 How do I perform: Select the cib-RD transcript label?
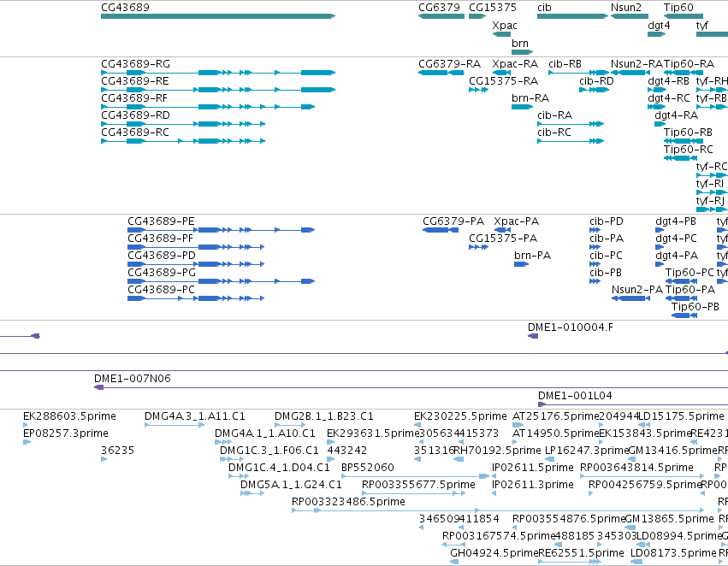coord(596,81)
